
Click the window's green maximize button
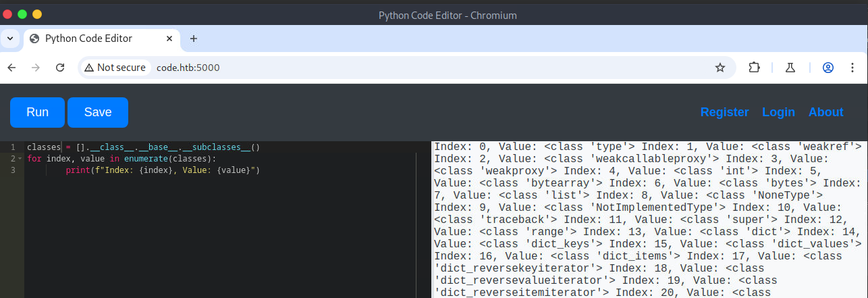(23, 14)
